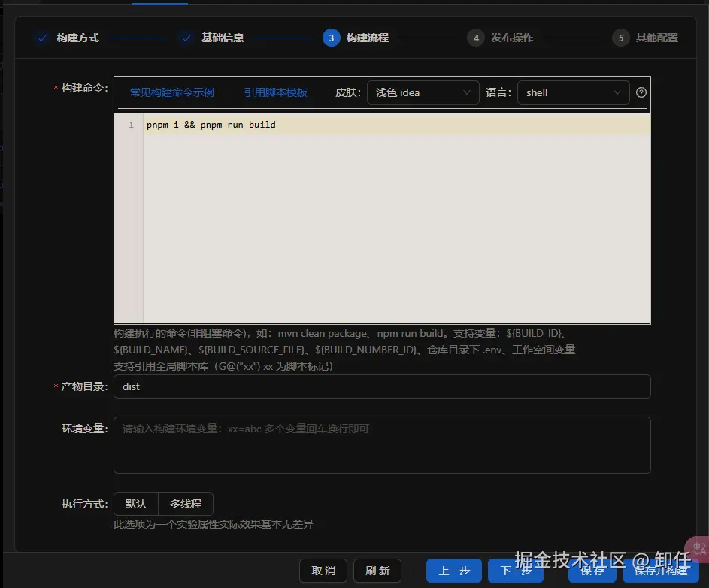
Task: Click the help question mark icon beside 语言 dropdown
Action: tap(641, 92)
